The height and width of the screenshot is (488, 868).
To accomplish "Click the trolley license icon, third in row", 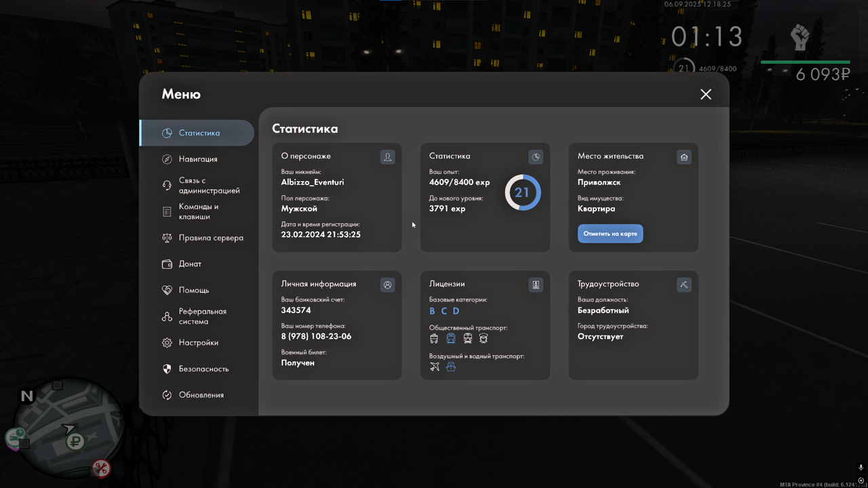I will (467, 338).
